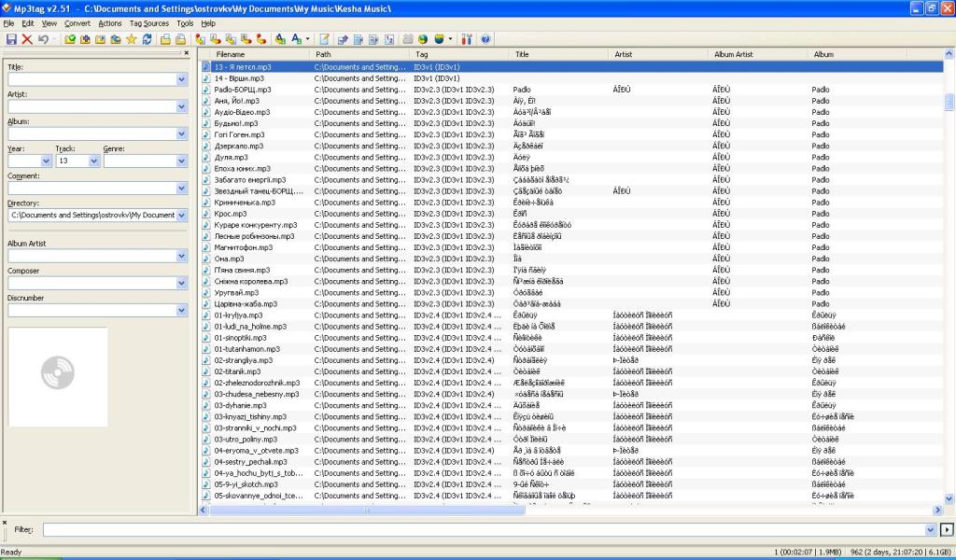
Task: Close the tag panel with small x
Action: point(186,53)
